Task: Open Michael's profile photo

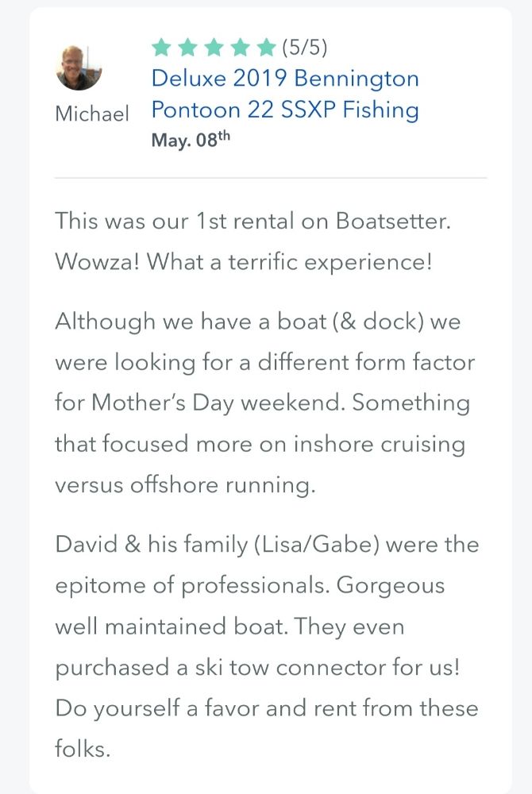Action: point(79,67)
